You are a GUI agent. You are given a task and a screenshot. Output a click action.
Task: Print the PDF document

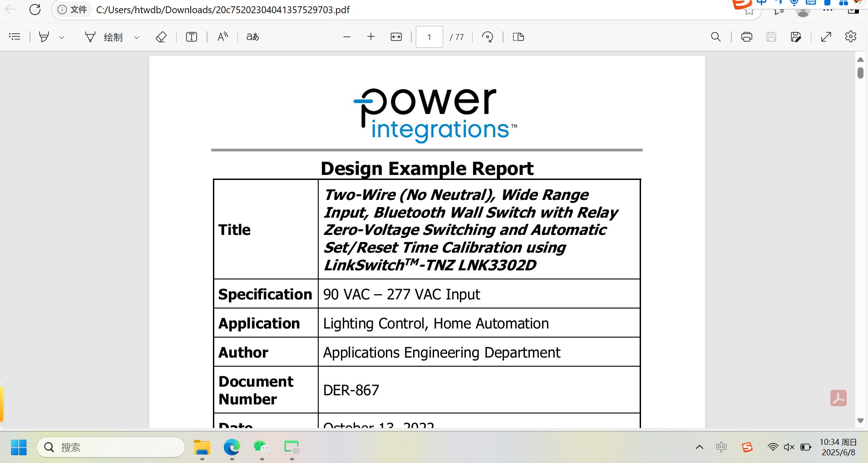tap(747, 37)
